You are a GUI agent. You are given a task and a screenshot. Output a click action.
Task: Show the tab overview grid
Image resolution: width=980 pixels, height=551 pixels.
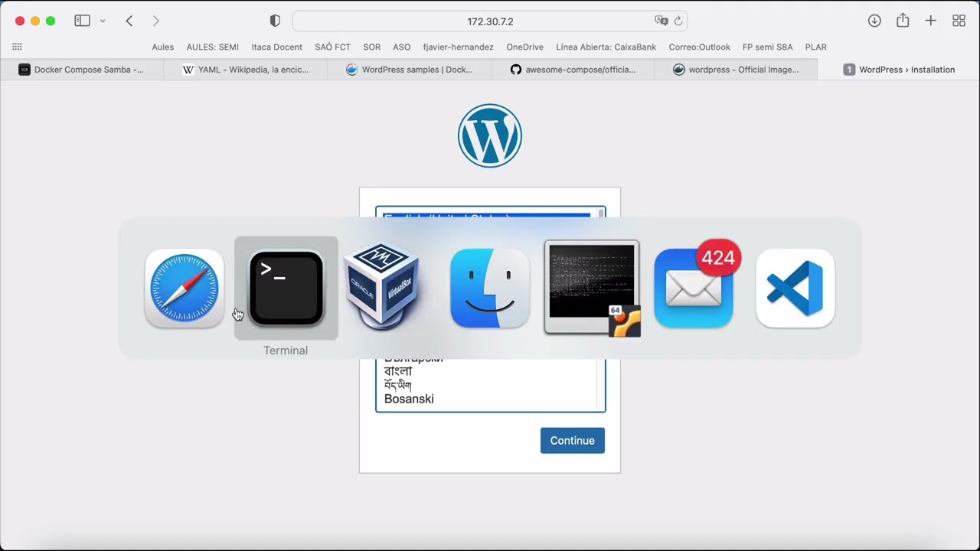(x=959, y=21)
